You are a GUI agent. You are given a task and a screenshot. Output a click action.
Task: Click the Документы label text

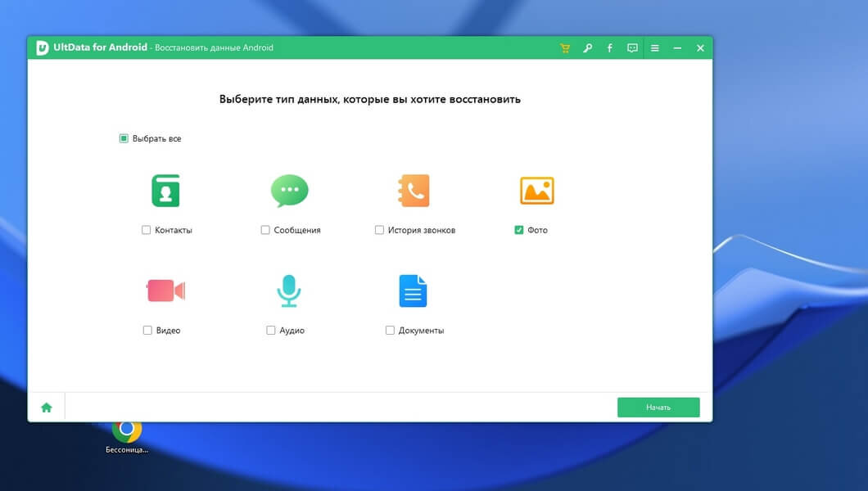pyautogui.click(x=421, y=331)
